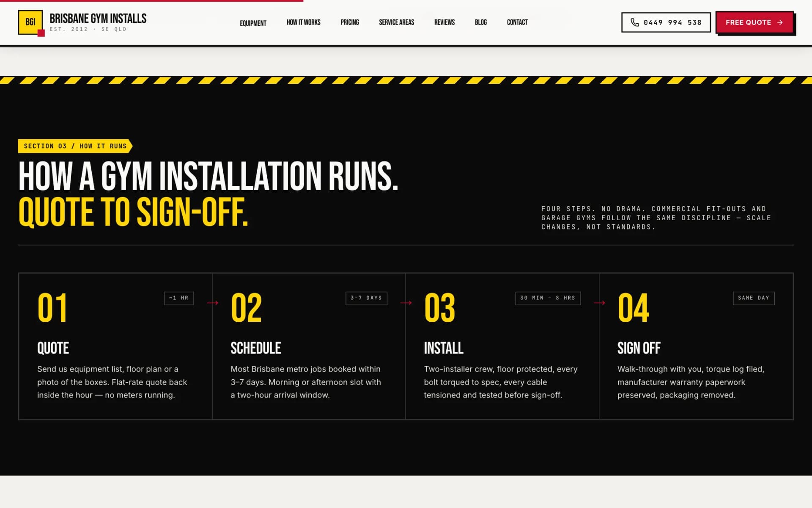Click the "Send us equipment list" description text

click(x=112, y=382)
